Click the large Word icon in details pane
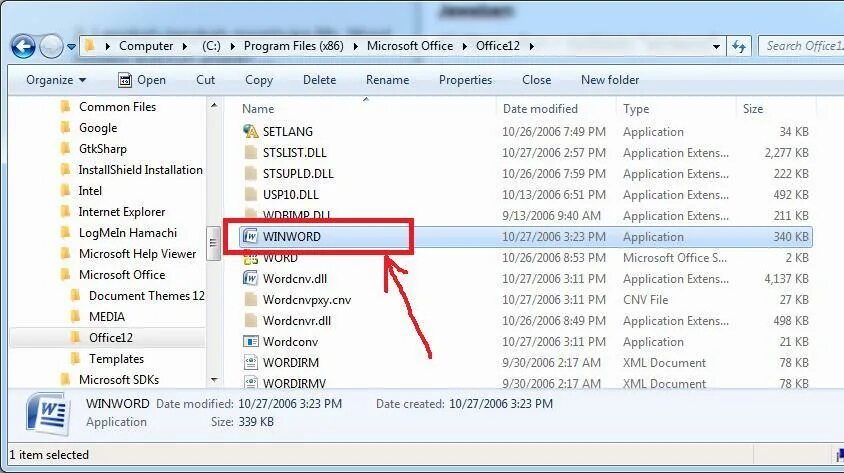Viewport: 844px width, 473px height. click(x=48, y=414)
